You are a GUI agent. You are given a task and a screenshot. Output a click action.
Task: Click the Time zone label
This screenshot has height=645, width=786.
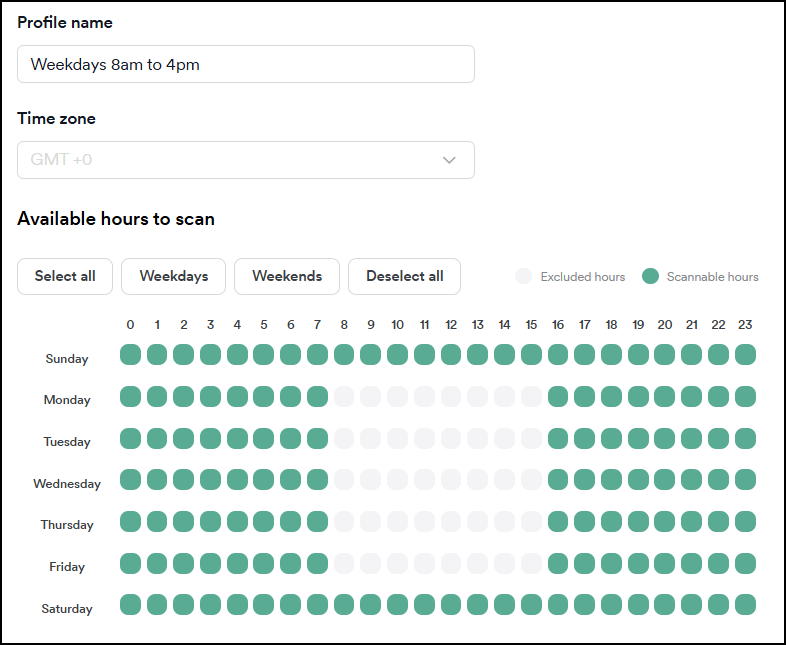pos(56,118)
